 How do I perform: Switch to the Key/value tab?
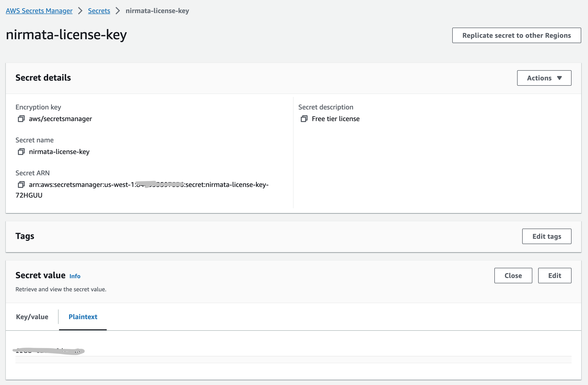coord(32,317)
